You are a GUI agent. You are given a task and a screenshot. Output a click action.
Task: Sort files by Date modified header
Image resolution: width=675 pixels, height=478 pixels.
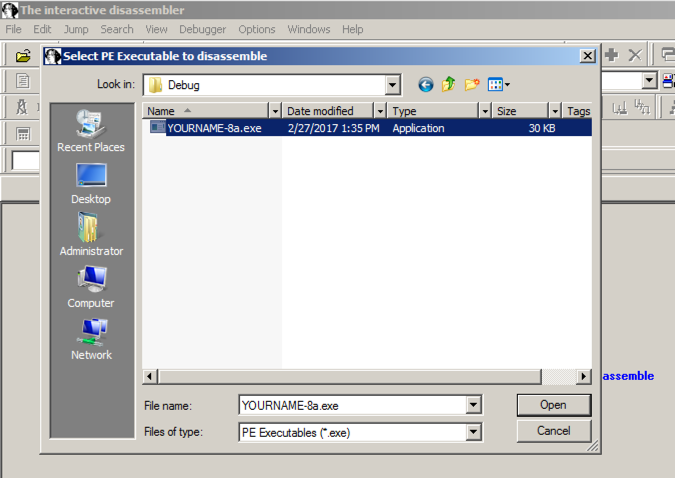click(328, 111)
